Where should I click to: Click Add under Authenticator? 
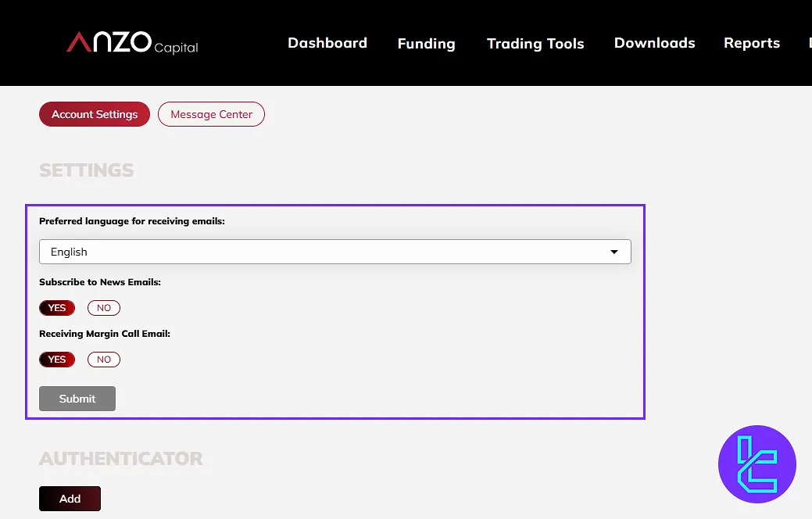pyautogui.click(x=70, y=499)
